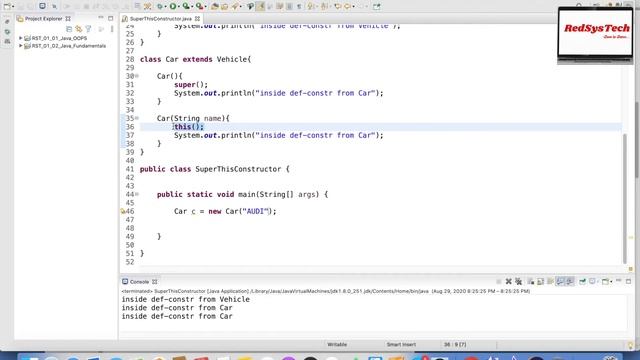Open the Run button dropdown arrow
Image resolution: width=640 pixels, height=360 pixels.
179,7
